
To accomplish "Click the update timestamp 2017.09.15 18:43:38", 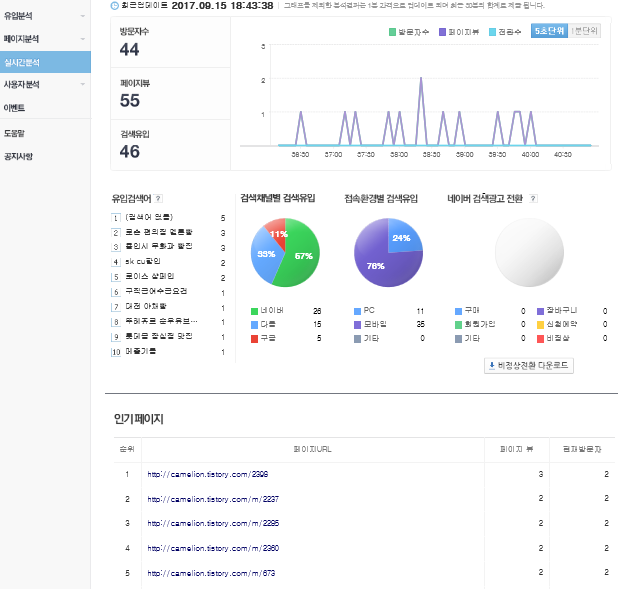I will click(222, 6).
